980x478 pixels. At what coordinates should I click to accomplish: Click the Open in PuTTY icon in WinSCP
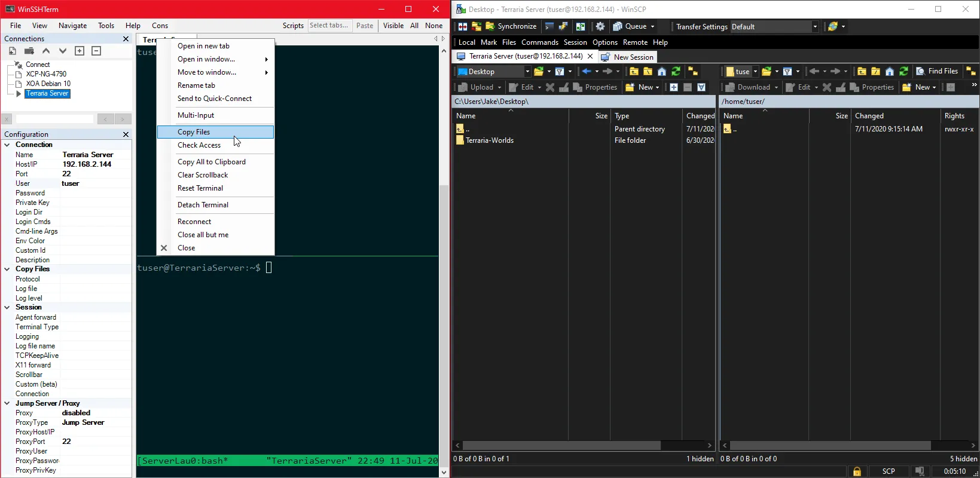coord(563,26)
